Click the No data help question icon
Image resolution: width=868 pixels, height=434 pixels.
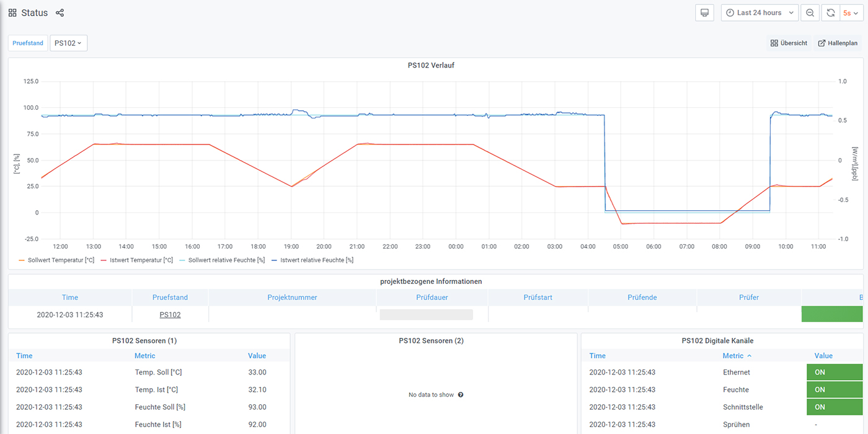[x=461, y=395]
